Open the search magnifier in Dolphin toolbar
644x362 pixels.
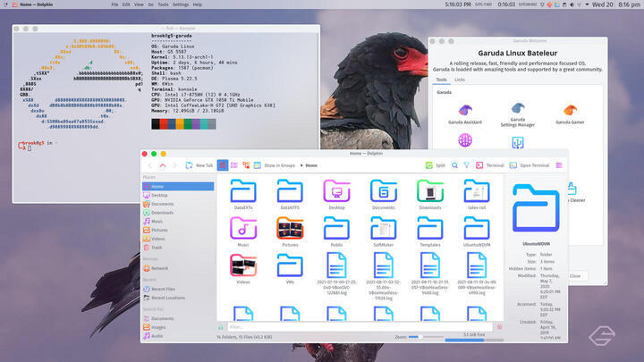pyautogui.click(x=454, y=165)
